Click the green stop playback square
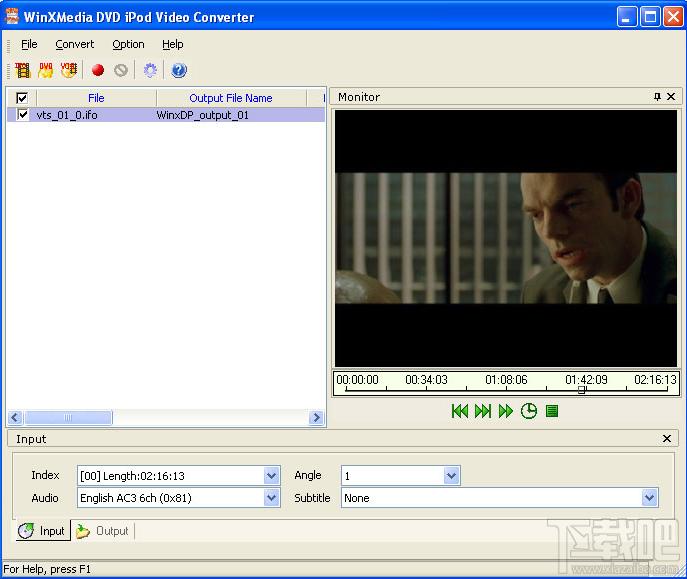This screenshot has height=579, width=687. coord(552,411)
